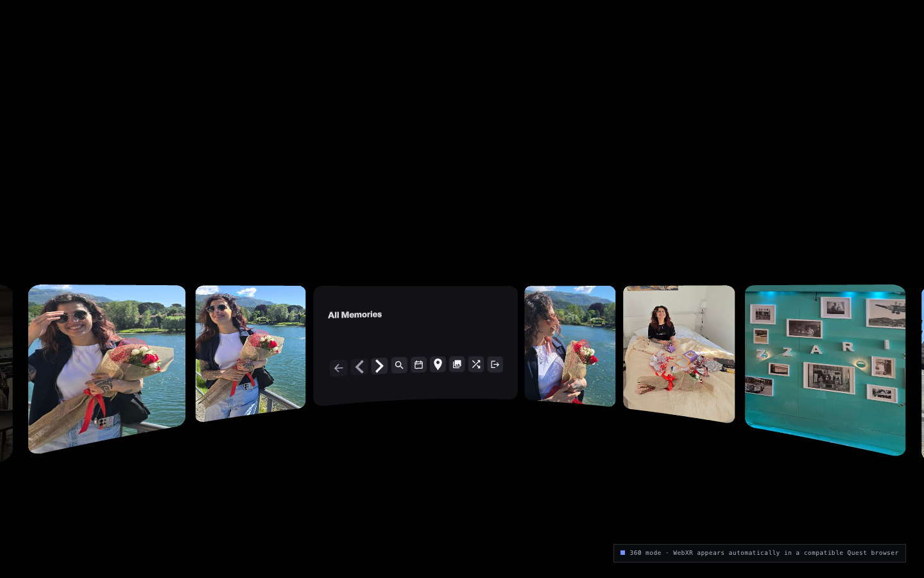
Task: Click the All Memories title
Action: [355, 315]
